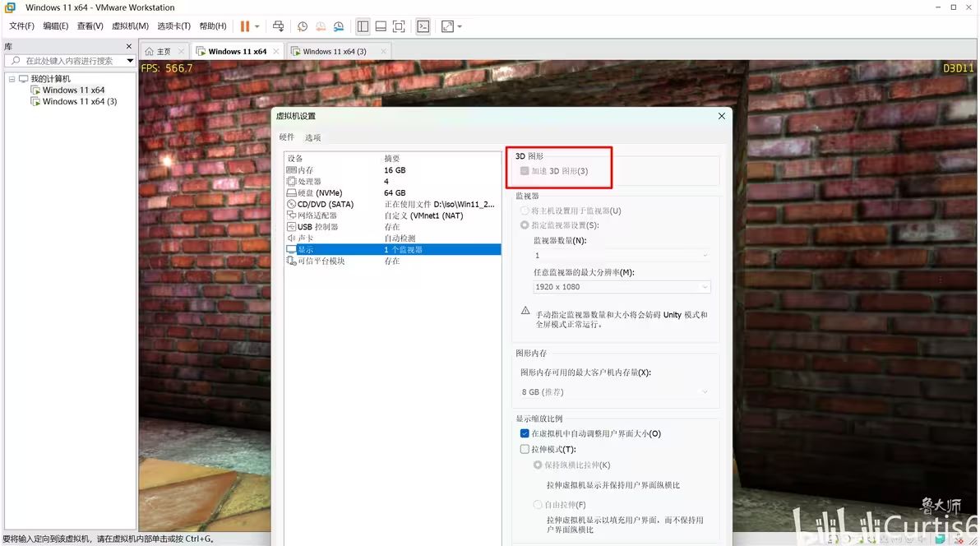This screenshot has height=546, width=980.
Task: Toggle 在虚拟机中自动调整用户界面大小 checkbox
Action: (525, 433)
